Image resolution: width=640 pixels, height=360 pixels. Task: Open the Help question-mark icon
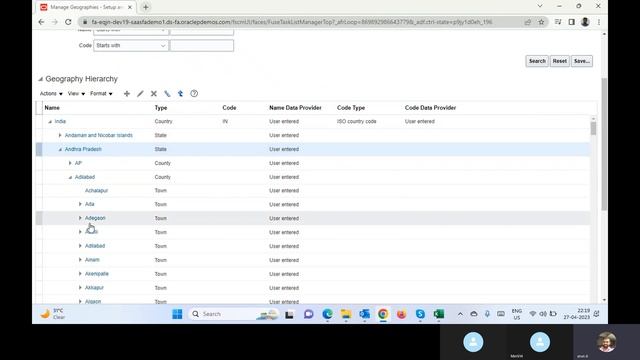tap(194, 93)
